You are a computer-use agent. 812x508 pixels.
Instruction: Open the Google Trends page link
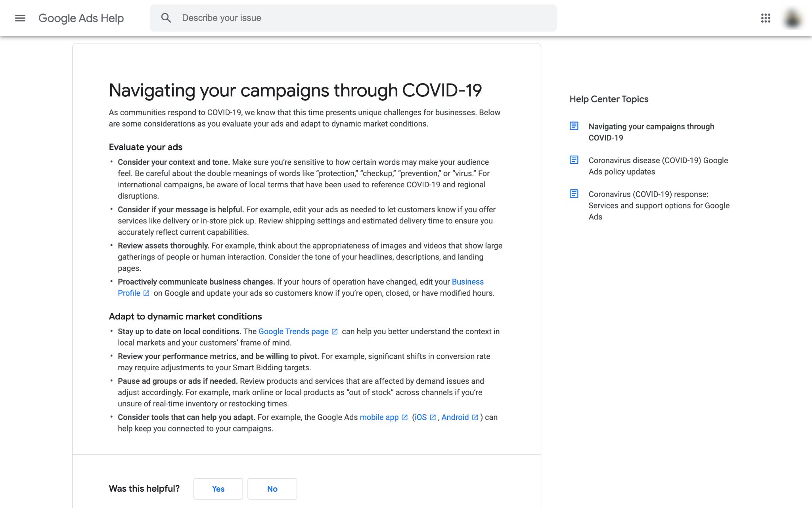[293, 331]
